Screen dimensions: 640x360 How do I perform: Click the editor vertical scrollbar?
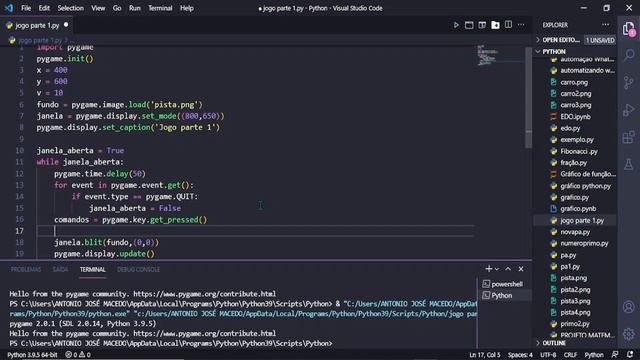(529, 98)
